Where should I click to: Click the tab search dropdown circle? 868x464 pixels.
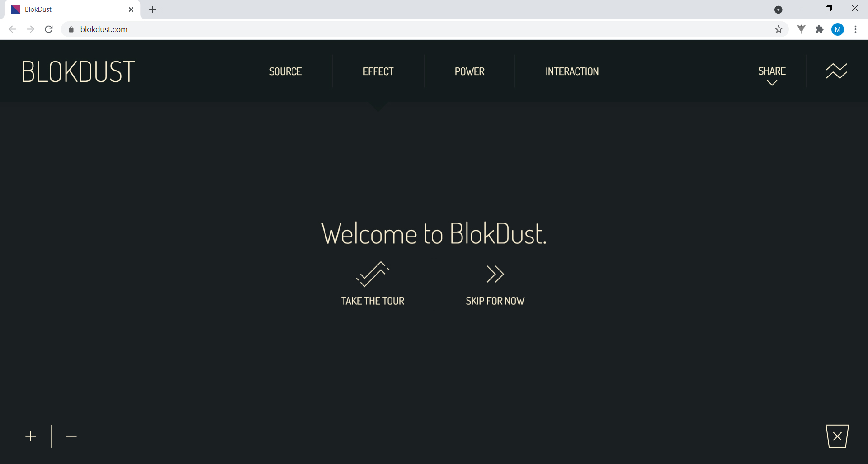pyautogui.click(x=778, y=9)
